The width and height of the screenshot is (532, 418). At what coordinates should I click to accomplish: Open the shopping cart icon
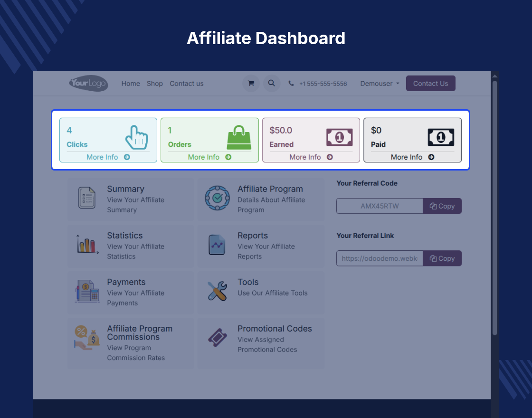[x=251, y=83]
